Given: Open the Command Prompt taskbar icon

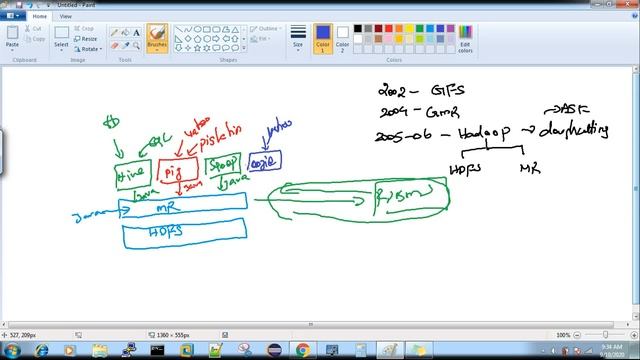Looking at the screenshot, I should point(157,350).
